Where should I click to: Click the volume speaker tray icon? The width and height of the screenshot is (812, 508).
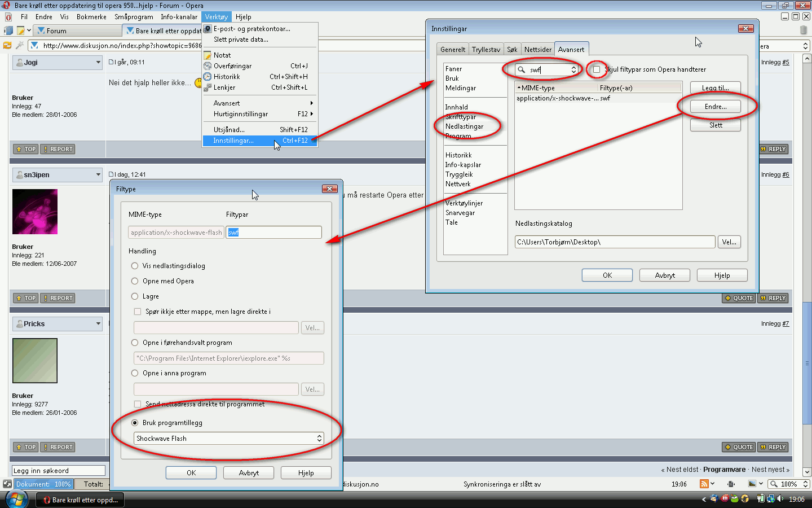coord(780,499)
